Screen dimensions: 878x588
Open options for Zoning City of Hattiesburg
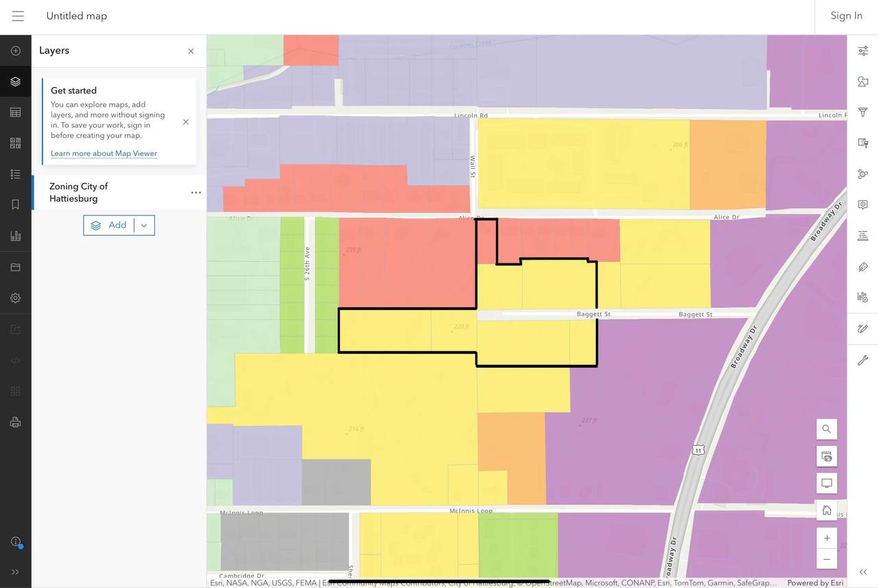coord(196,193)
